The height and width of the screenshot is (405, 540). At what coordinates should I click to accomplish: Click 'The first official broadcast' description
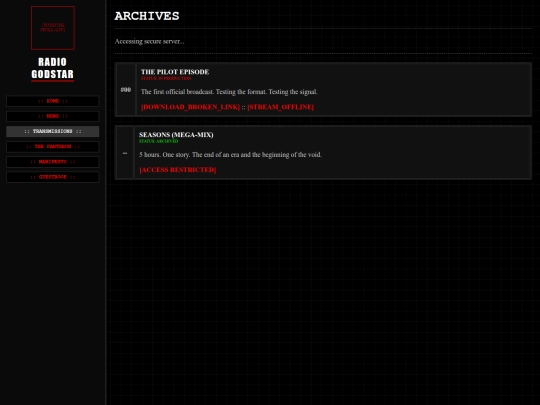click(229, 92)
